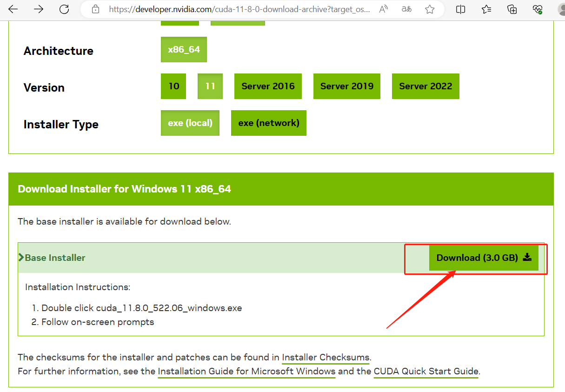Choose Server 2016 version
565x392 pixels.
268,86
